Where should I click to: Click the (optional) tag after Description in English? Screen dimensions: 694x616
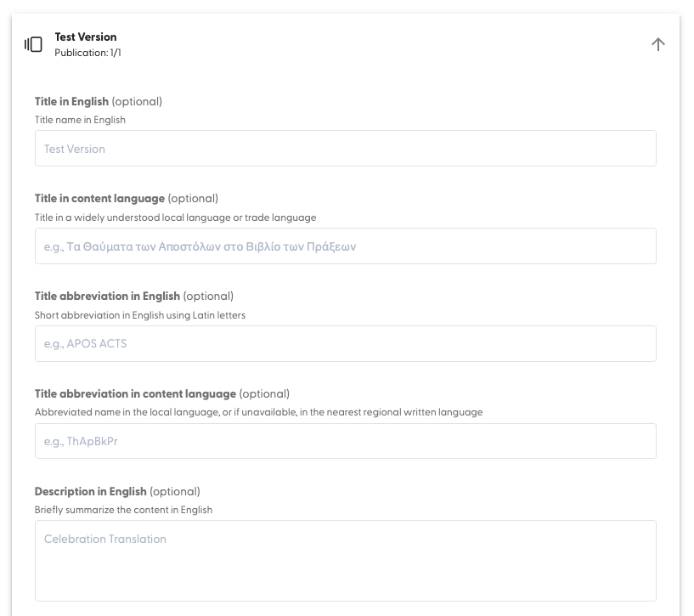pos(175,491)
